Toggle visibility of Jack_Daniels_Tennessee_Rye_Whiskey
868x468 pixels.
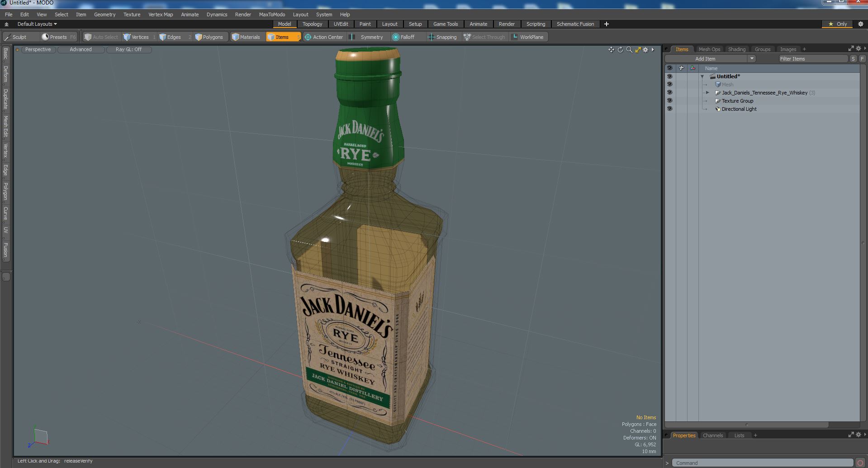(669, 93)
